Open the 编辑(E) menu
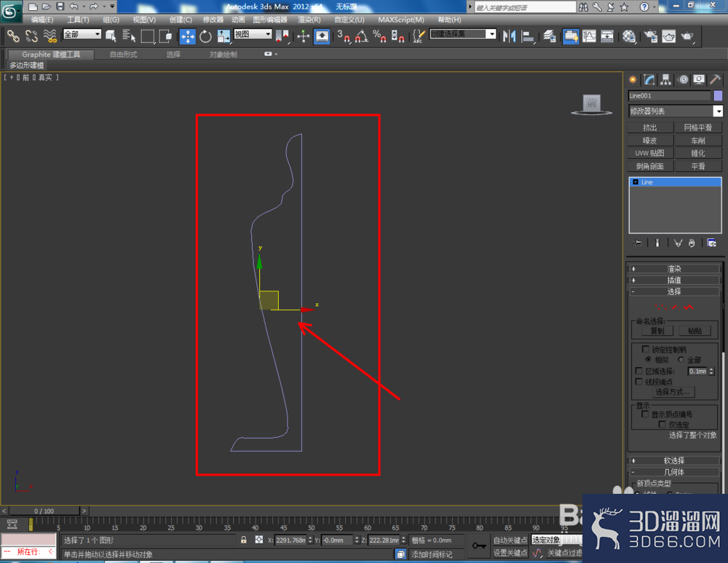This screenshot has height=563, width=728. pos(41,20)
